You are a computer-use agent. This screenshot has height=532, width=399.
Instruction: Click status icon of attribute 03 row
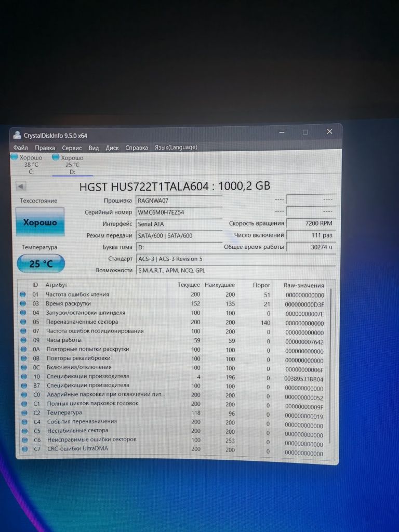tap(23, 303)
